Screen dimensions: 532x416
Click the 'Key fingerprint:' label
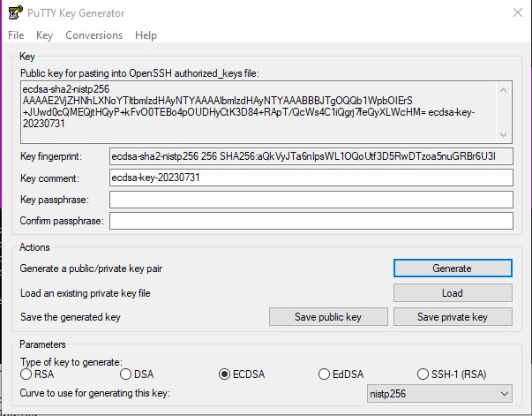[51, 156]
